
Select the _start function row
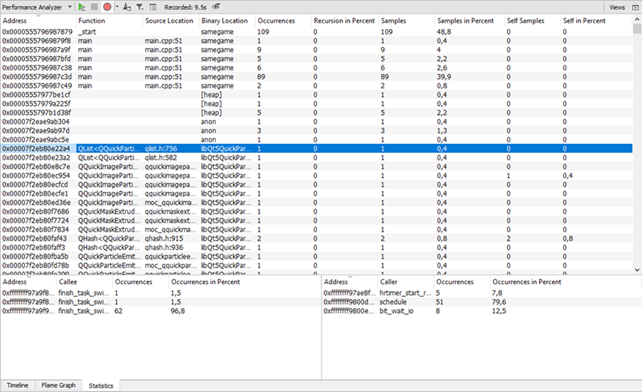pos(316,32)
